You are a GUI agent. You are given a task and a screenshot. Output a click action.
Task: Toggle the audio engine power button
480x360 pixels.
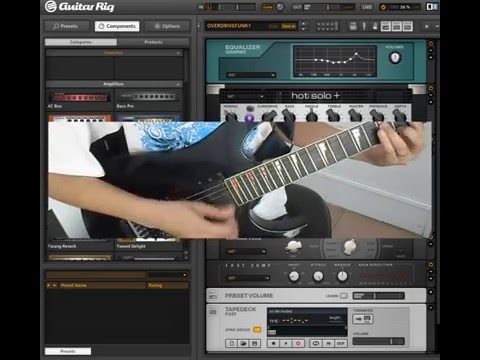(x=383, y=7)
